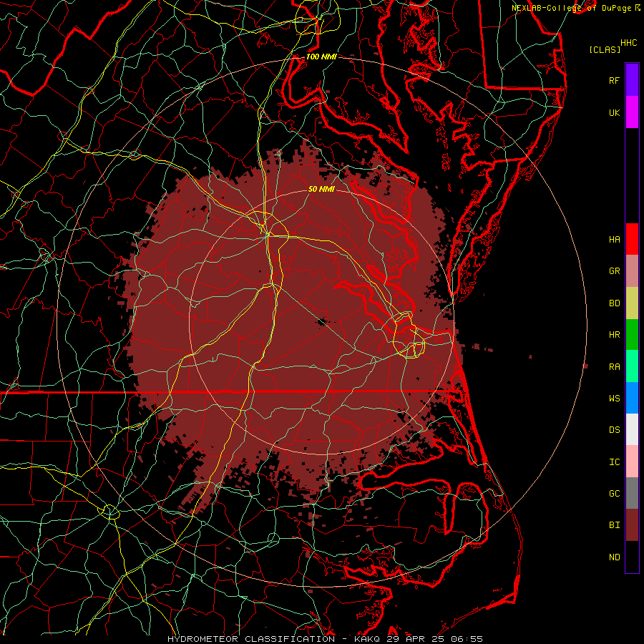This screenshot has height=644, width=644.
Task: Click the IC legend label
Action: (614, 462)
